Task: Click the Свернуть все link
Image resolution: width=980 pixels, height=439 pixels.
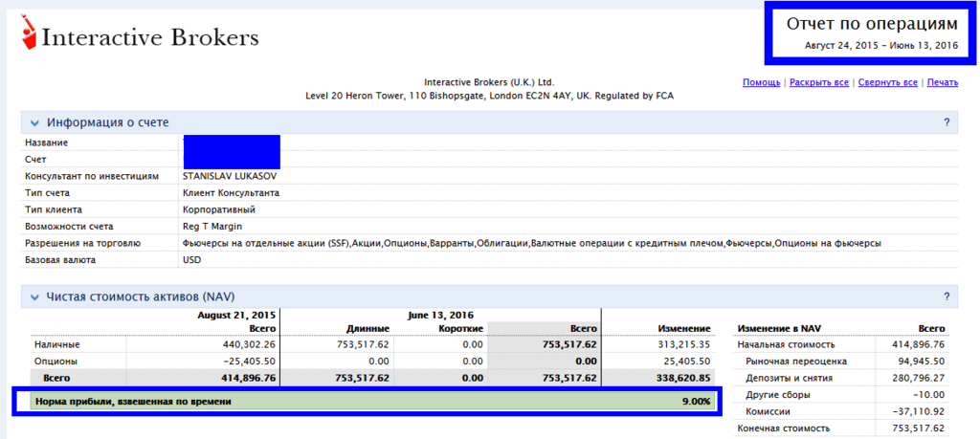Action: point(887,82)
